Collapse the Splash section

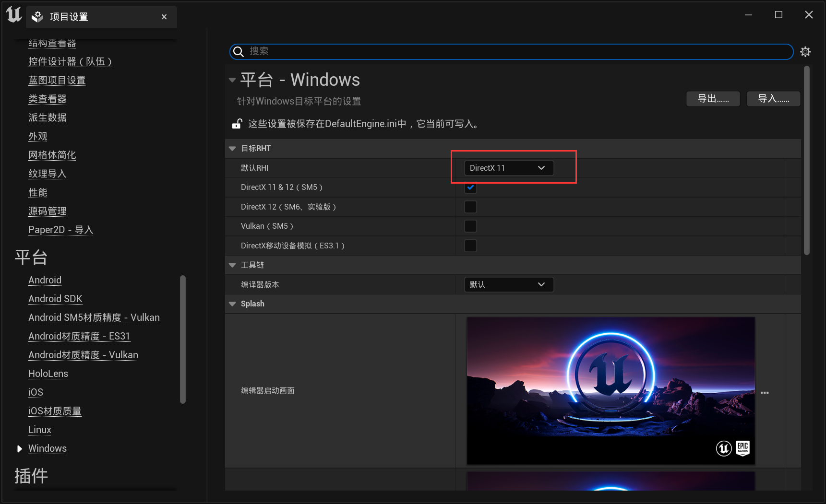click(x=232, y=304)
